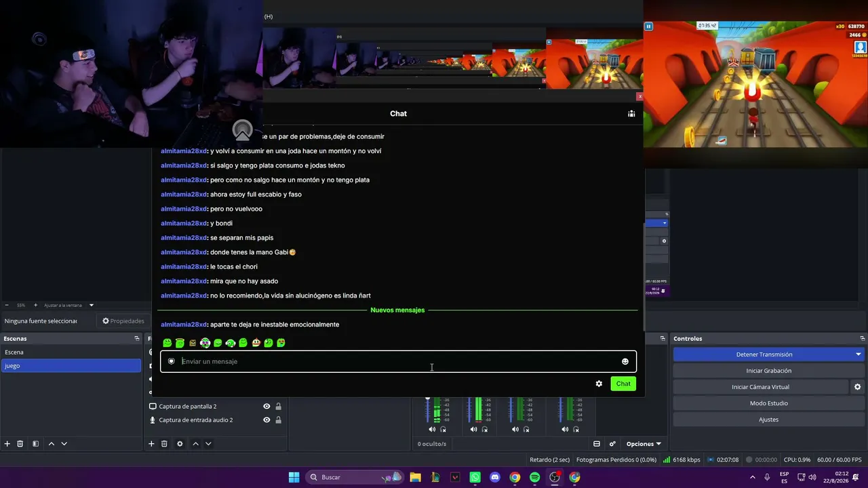
Task: Move the selected scene down
Action: coord(64,444)
